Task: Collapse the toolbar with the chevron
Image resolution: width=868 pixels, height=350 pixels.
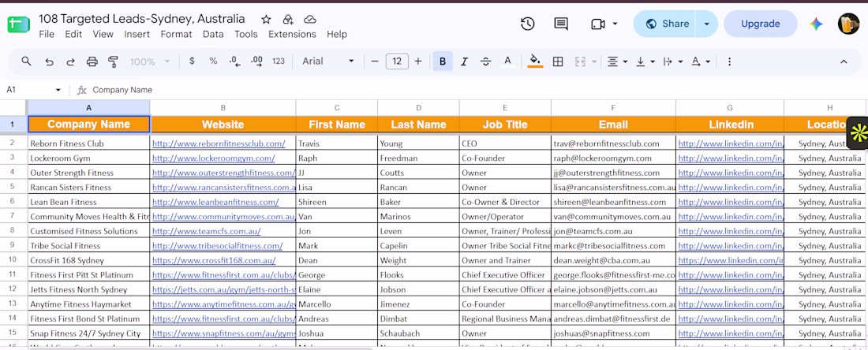Action: tap(844, 61)
